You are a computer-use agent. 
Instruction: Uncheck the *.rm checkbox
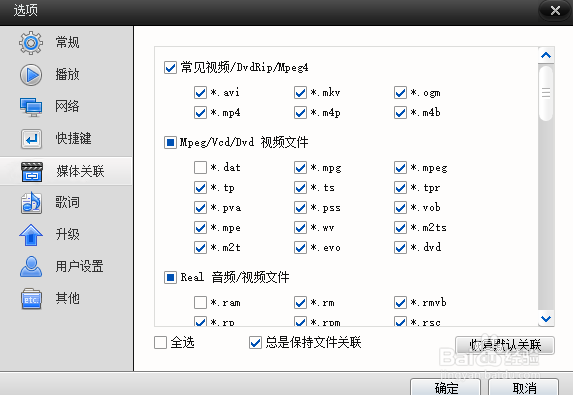[300, 303]
